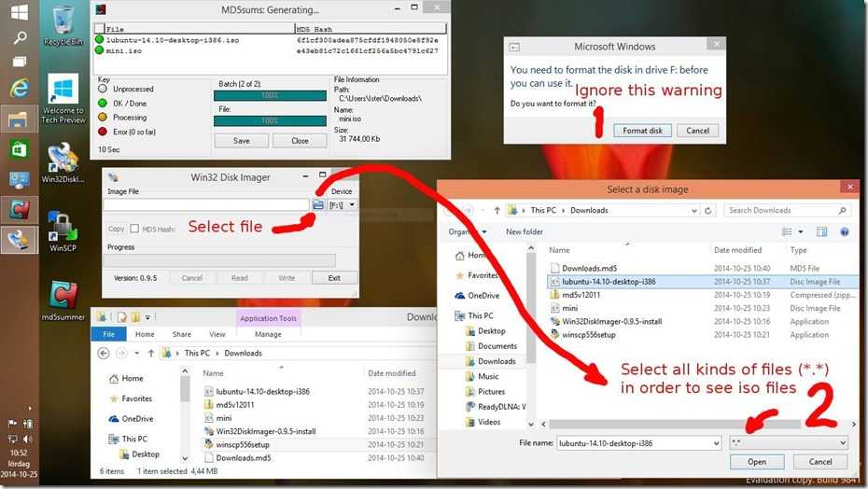Select Documents folder in dialog sidebar
868x489 pixels.
click(x=492, y=346)
